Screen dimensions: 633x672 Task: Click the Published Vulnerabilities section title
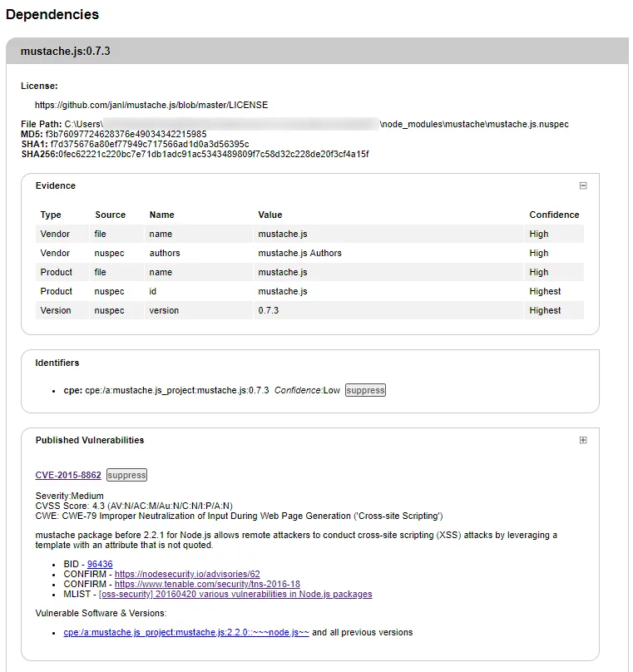pos(89,441)
